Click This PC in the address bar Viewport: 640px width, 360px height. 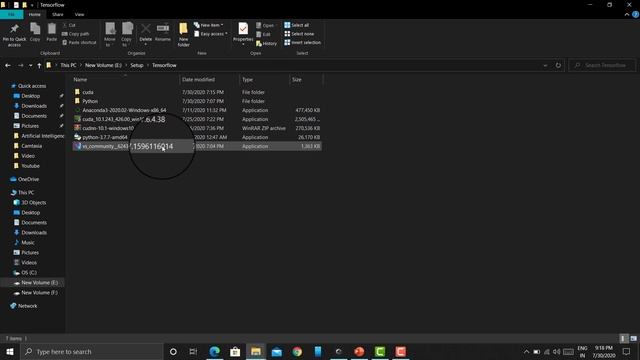point(68,65)
